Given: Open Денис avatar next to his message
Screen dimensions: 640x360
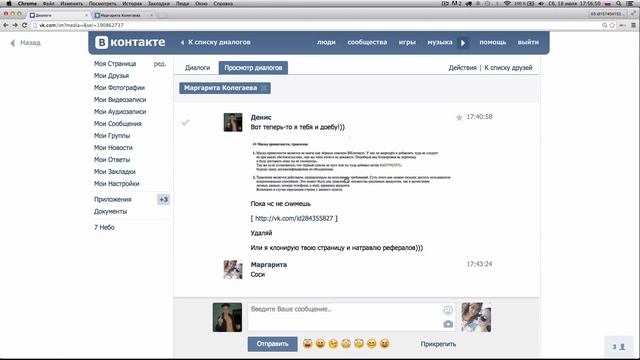Looking at the screenshot, I should coord(233,122).
